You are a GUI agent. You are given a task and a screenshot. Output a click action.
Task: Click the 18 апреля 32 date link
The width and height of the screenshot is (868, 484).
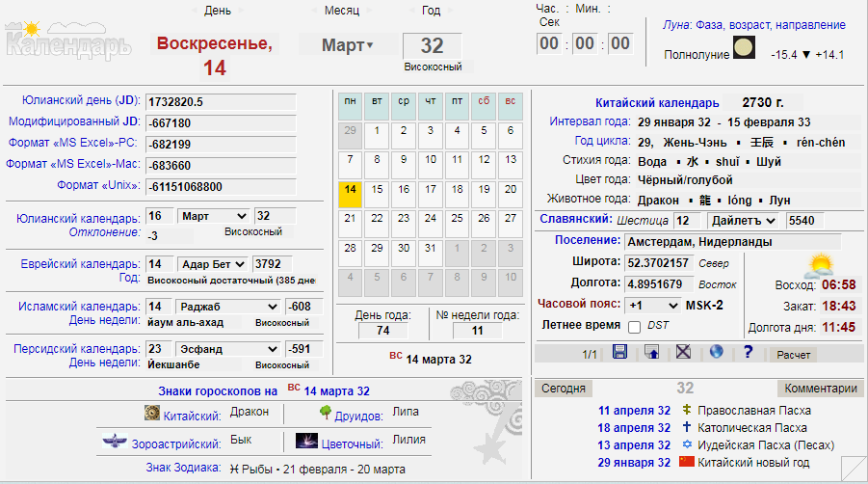(634, 427)
